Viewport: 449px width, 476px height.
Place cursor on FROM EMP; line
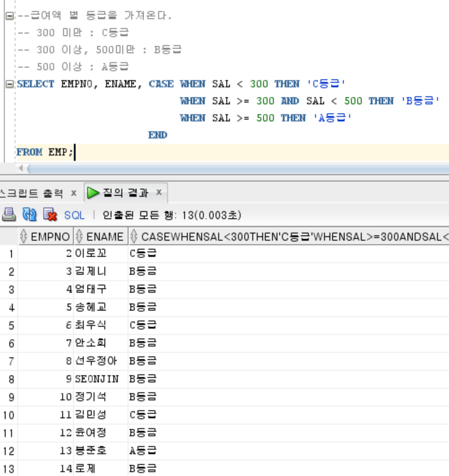[233, 152]
